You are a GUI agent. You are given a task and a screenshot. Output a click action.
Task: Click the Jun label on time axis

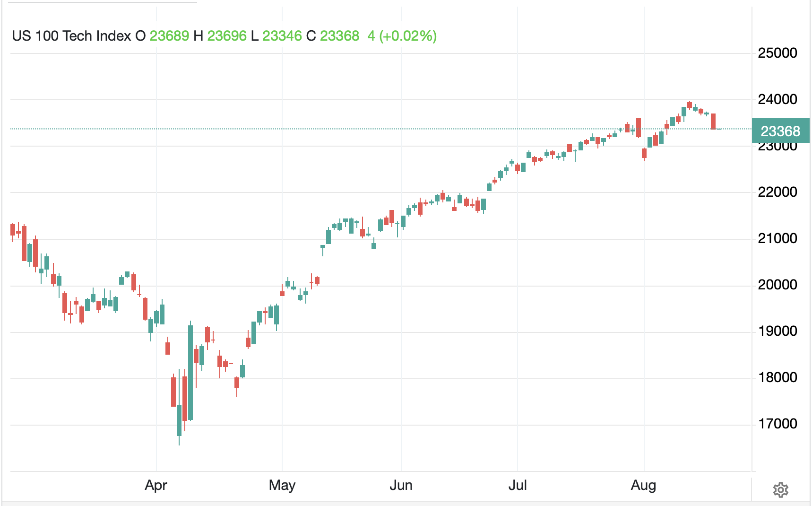pos(401,485)
